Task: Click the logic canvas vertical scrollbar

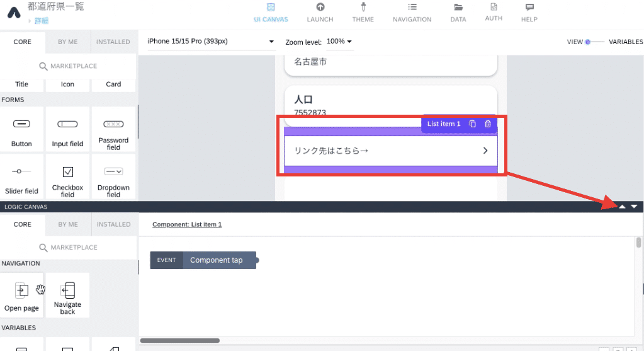Action: pos(638,243)
